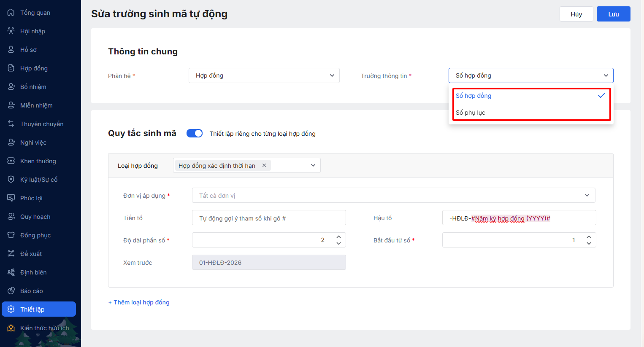The height and width of the screenshot is (347, 644).
Task: Click the Báo cáo chart icon
Action: tap(11, 291)
